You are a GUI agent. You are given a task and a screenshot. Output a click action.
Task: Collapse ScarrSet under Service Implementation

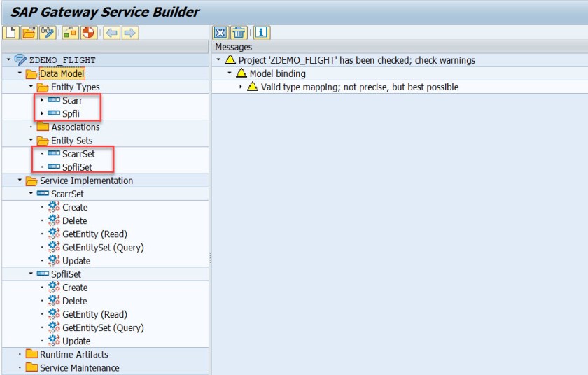click(31, 194)
